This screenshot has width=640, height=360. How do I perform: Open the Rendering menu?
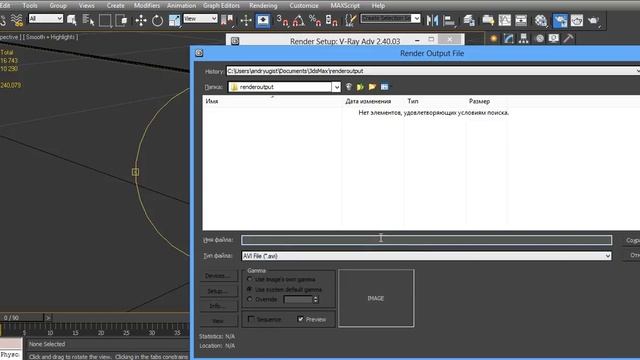(263, 5)
